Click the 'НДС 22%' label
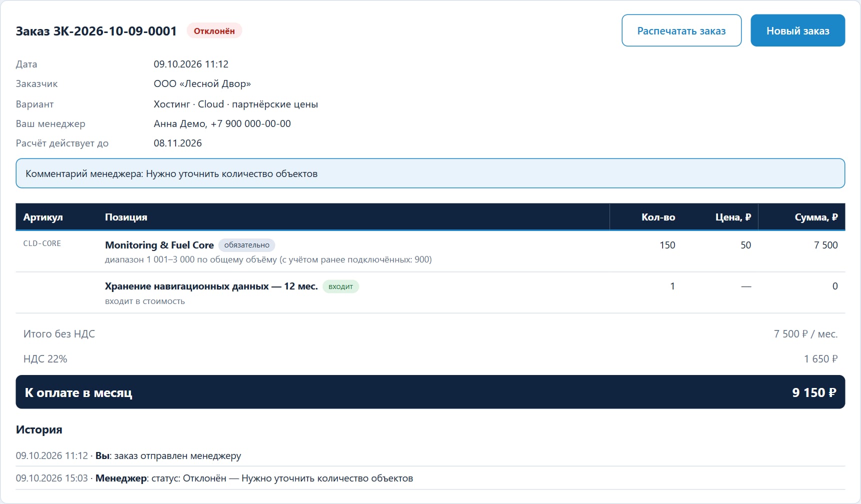This screenshot has width=861, height=504. [x=45, y=359]
